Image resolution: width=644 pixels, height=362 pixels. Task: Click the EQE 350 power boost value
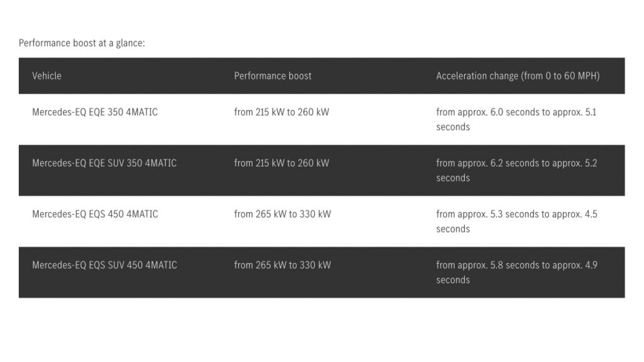282,112
